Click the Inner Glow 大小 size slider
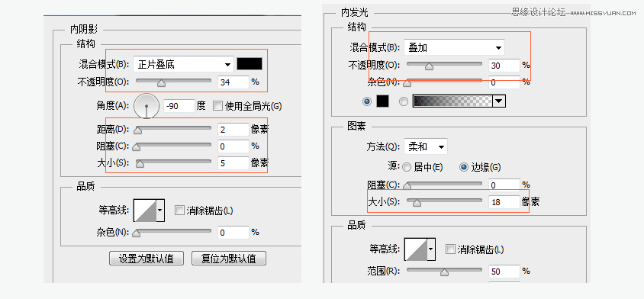The image size is (644, 299). pos(444,201)
